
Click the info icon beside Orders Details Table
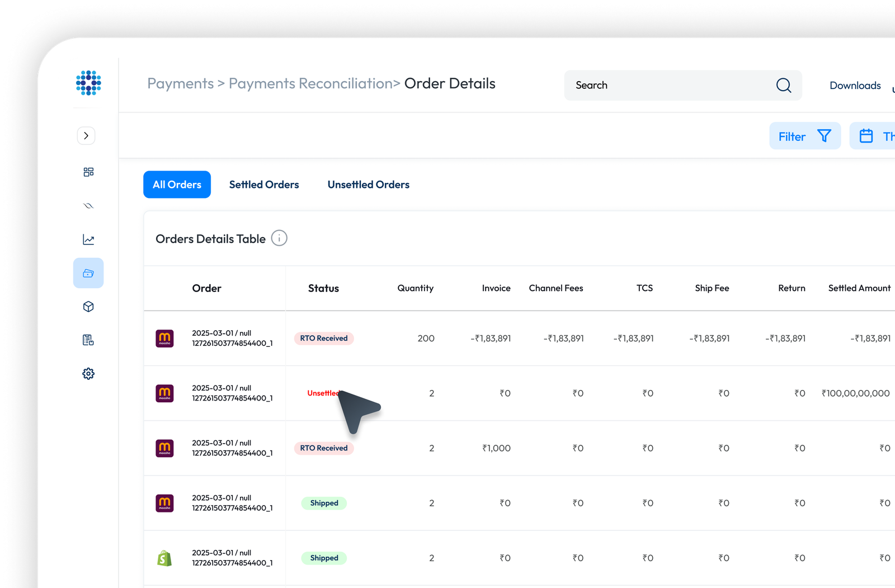coord(279,238)
